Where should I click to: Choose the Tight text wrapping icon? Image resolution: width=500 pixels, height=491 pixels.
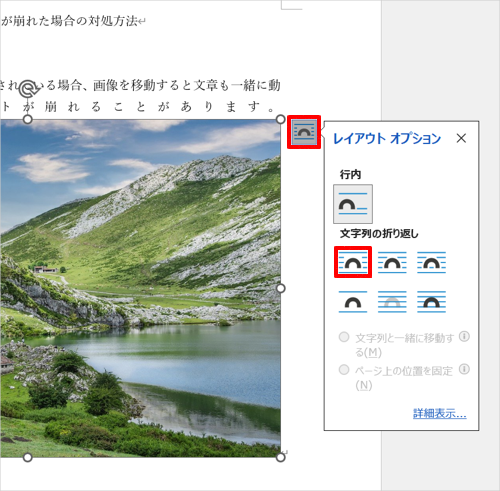click(392, 262)
